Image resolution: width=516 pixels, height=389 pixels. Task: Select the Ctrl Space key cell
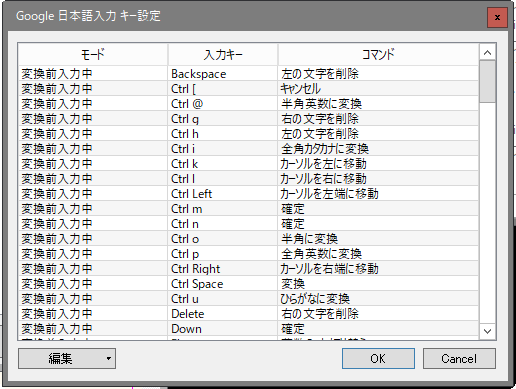223,284
